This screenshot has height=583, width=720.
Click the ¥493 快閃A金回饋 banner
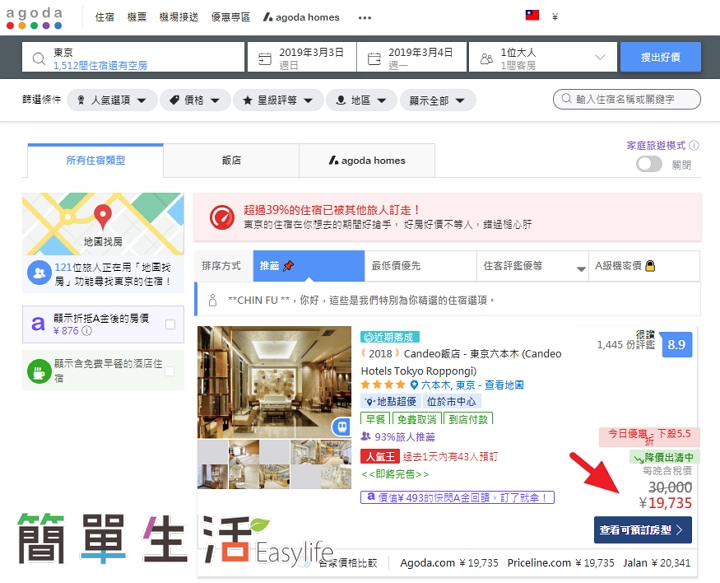coord(457,497)
